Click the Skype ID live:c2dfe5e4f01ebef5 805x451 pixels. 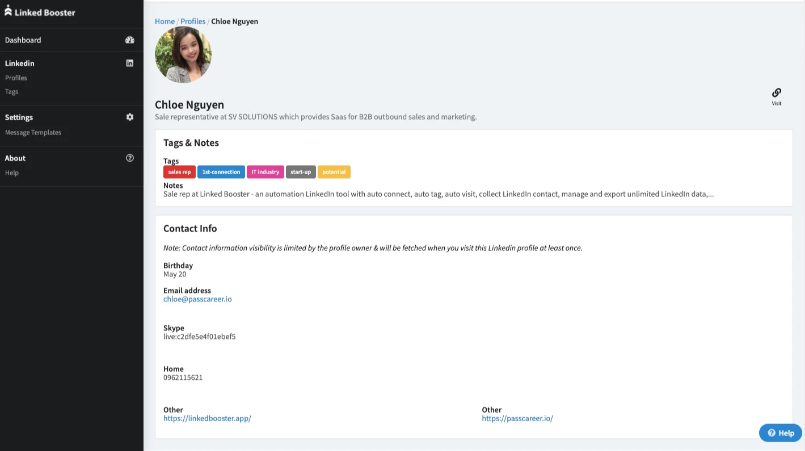click(199, 336)
